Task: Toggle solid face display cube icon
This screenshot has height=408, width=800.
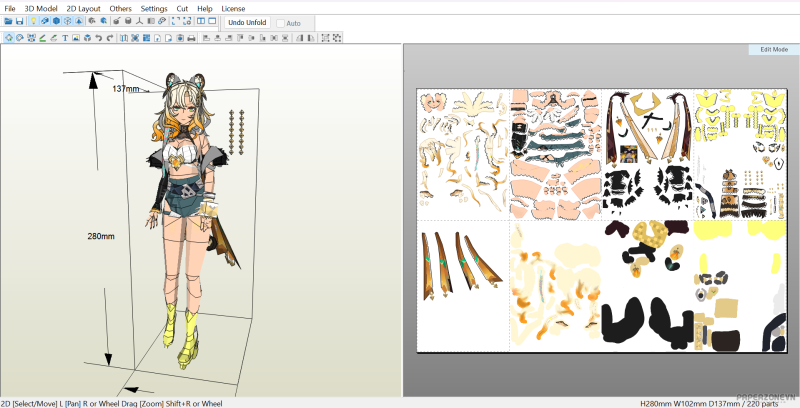Action: point(56,21)
